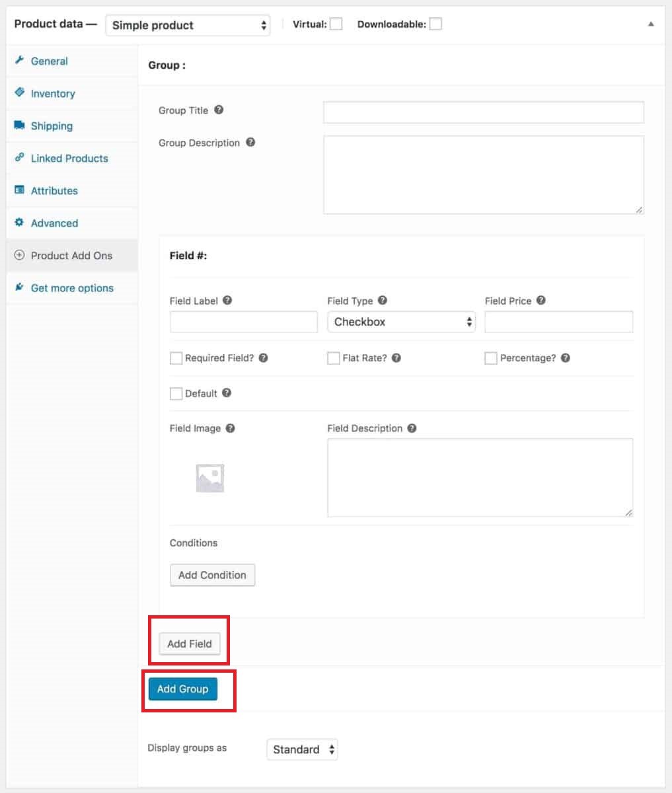The width and height of the screenshot is (672, 793).
Task: Click the Add Condition button
Action: point(212,575)
